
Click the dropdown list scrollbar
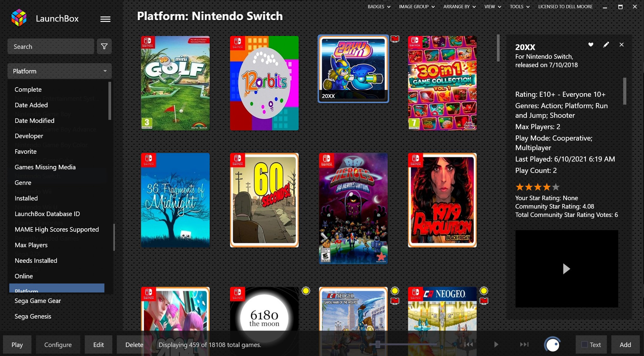tap(110, 101)
